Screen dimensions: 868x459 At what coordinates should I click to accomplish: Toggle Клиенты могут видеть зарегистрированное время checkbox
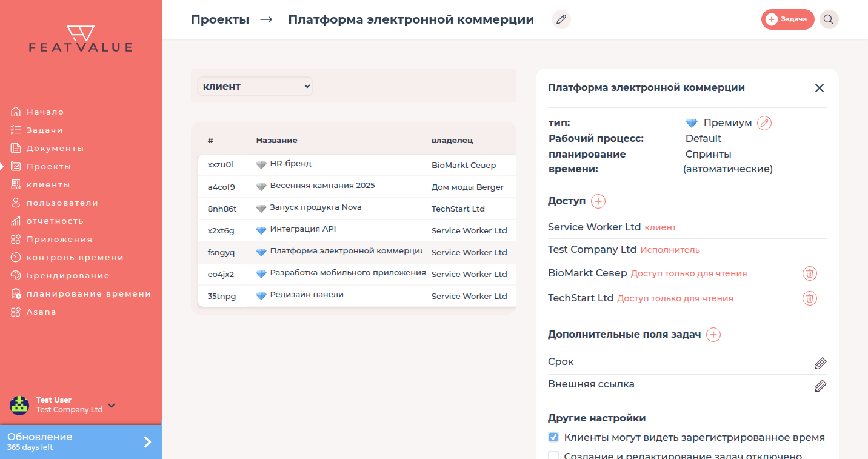coord(553,437)
